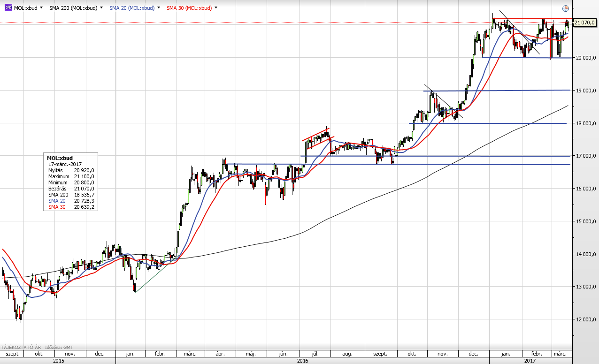Screen dimensions: 599x364
Task: Click the Nyitás 20 920,0 row
Action: [71, 170]
